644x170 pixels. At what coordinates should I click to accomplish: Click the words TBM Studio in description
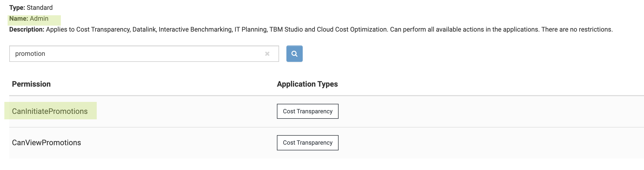[x=286, y=29]
